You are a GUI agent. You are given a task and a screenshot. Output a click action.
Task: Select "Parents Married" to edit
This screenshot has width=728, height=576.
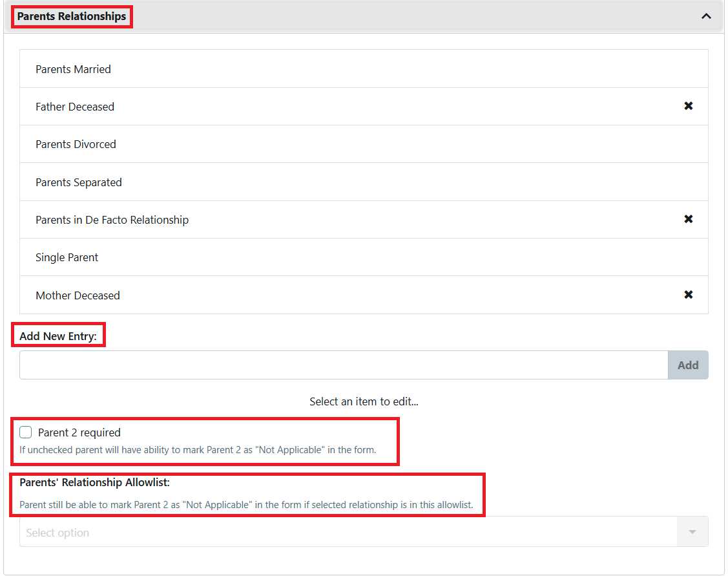pyautogui.click(x=73, y=69)
